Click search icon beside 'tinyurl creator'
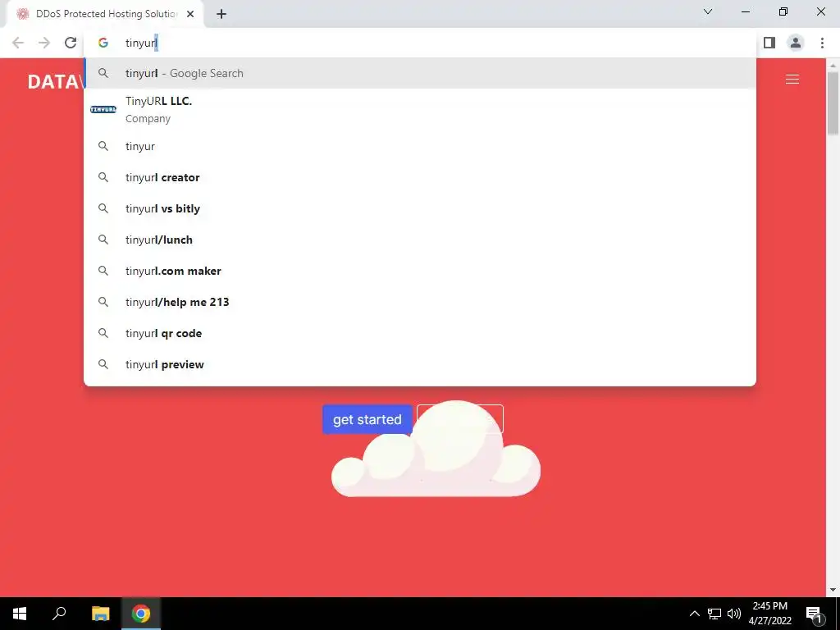The image size is (840, 630). [103, 177]
